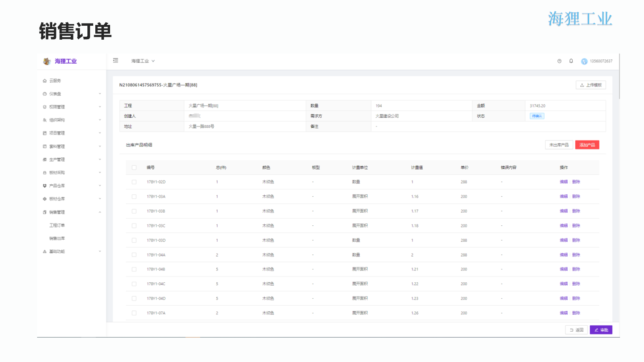
Task: Click the amount value 31745.20
Action: pyautogui.click(x=537, y=106)
